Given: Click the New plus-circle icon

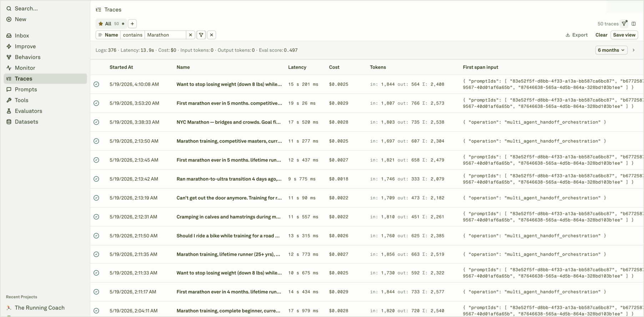Looking at the screenshot, I should 9,19.
